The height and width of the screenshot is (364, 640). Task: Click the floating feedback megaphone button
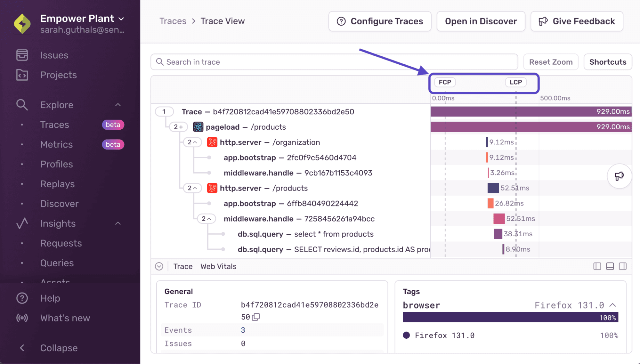pyautogui.click(x=619, y=176)
